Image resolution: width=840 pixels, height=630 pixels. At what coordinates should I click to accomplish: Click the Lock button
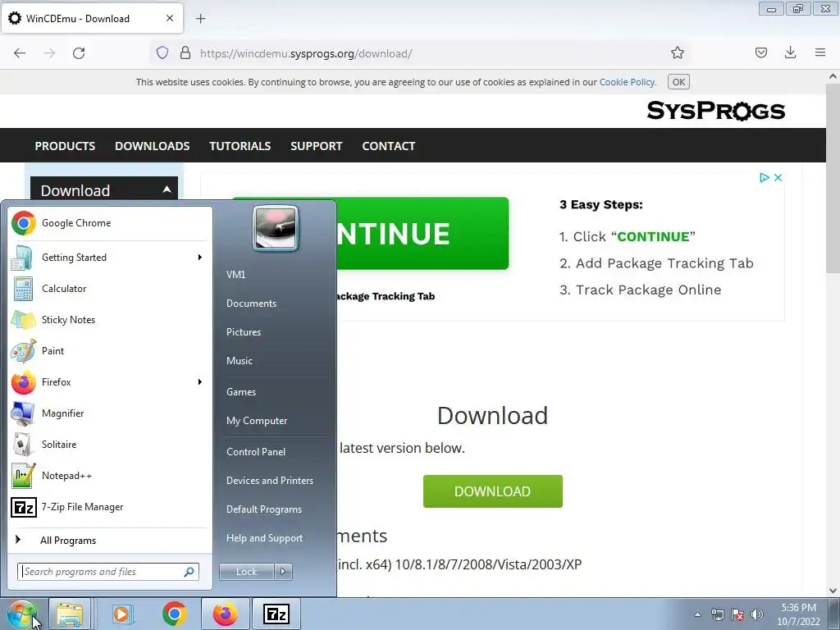click(246, 572)
